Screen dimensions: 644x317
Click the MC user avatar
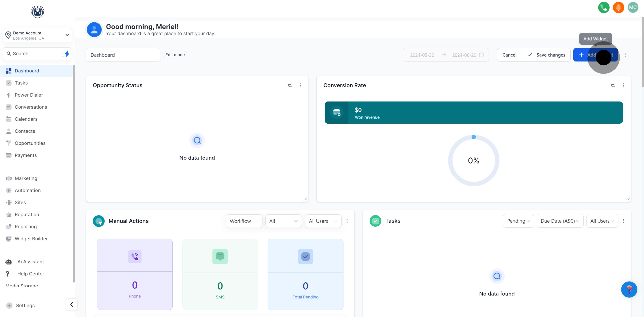633,8
